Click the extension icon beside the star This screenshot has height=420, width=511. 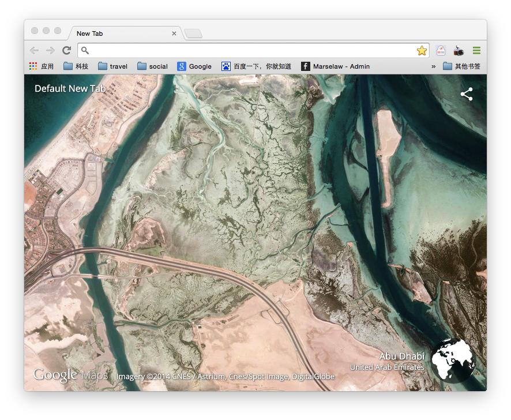(x=441, y=51)
